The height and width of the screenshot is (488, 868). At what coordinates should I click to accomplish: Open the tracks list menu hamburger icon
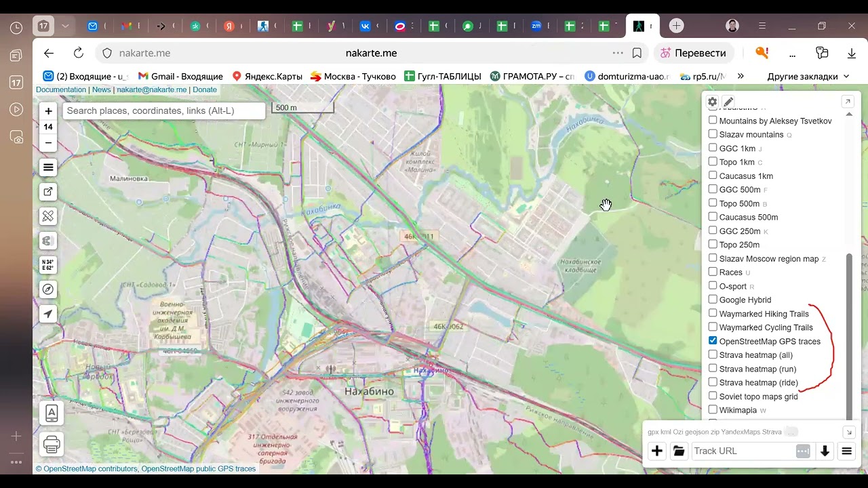point(847,451)
